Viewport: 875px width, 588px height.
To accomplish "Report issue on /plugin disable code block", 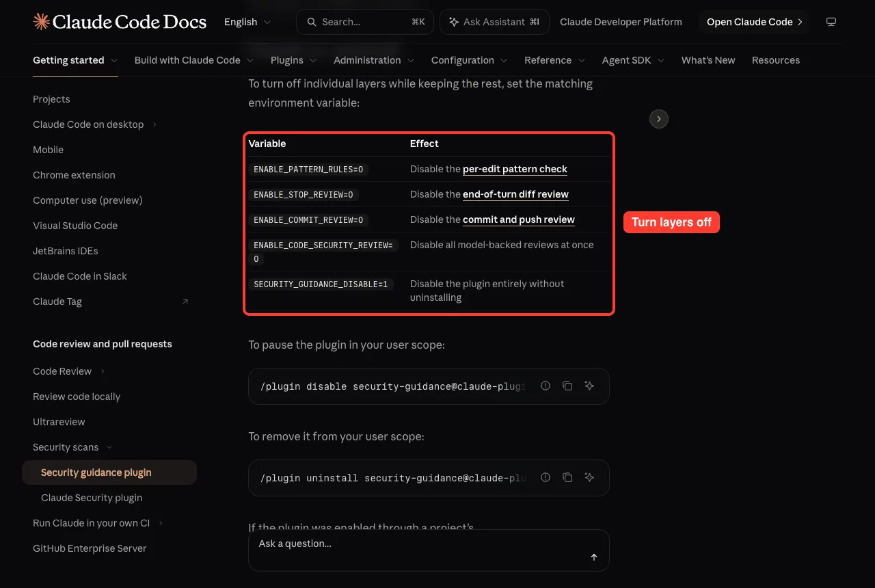I will (546, 386).
